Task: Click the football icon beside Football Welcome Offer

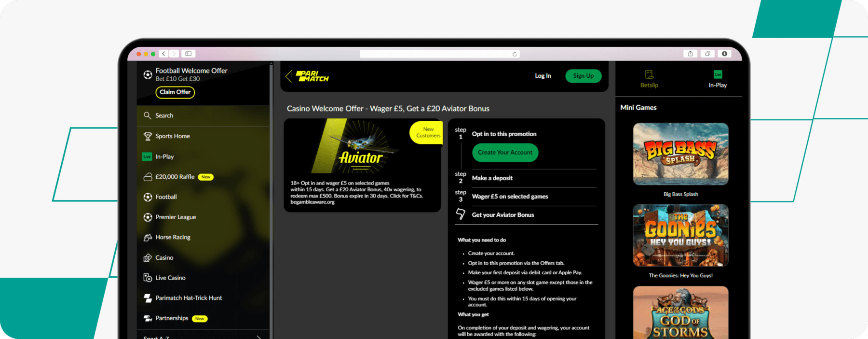Action: [x=148, y=75]
